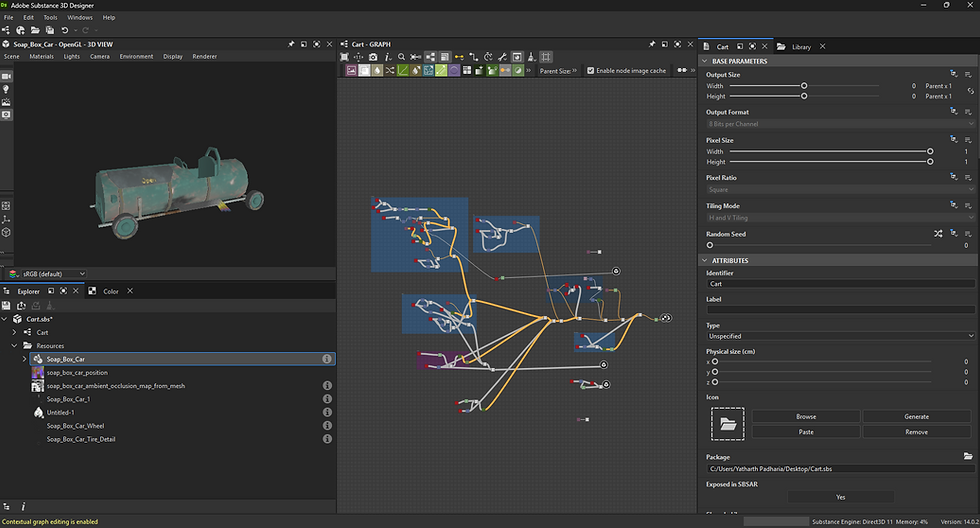Click the open package folder icon in main toolbar
Screen dimensions: 980x528
pos(35,30)
